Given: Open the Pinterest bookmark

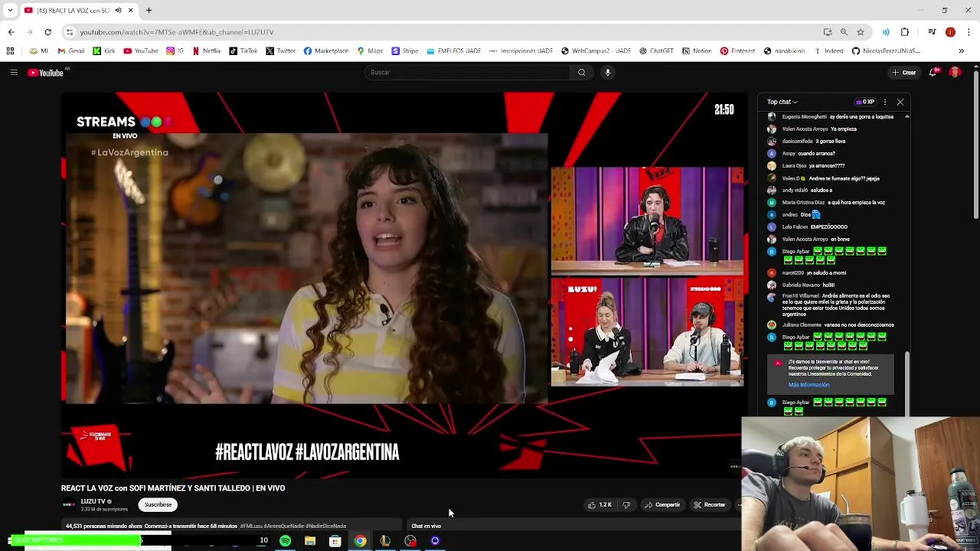Looking at the screenshot, I should point(737,51).
